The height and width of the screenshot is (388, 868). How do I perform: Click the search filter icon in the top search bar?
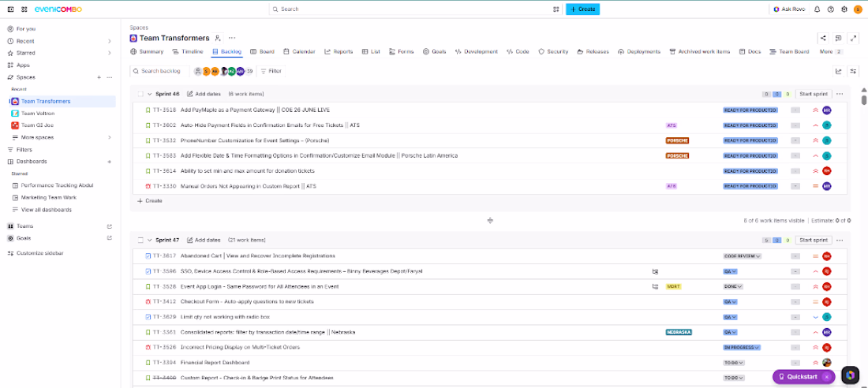(556, 9)
